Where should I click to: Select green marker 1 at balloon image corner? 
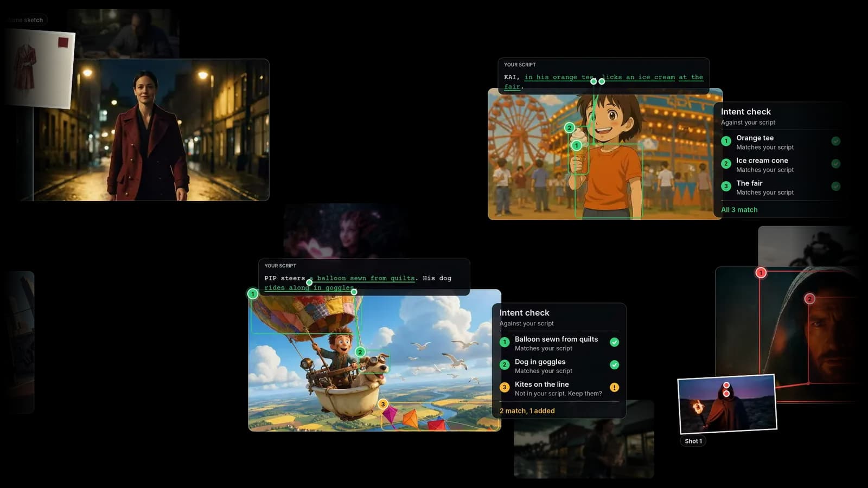tap(252, 294)
